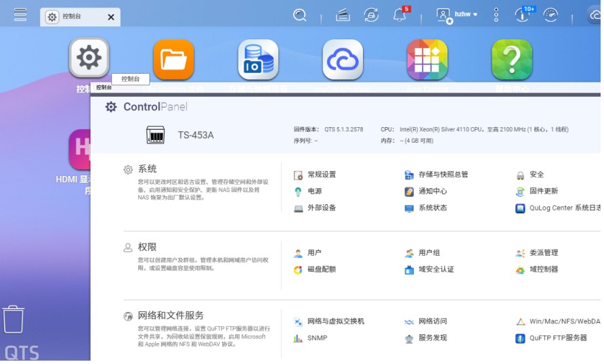Launch the myQNAPcloud desktop icon

[x=343, y=60]
